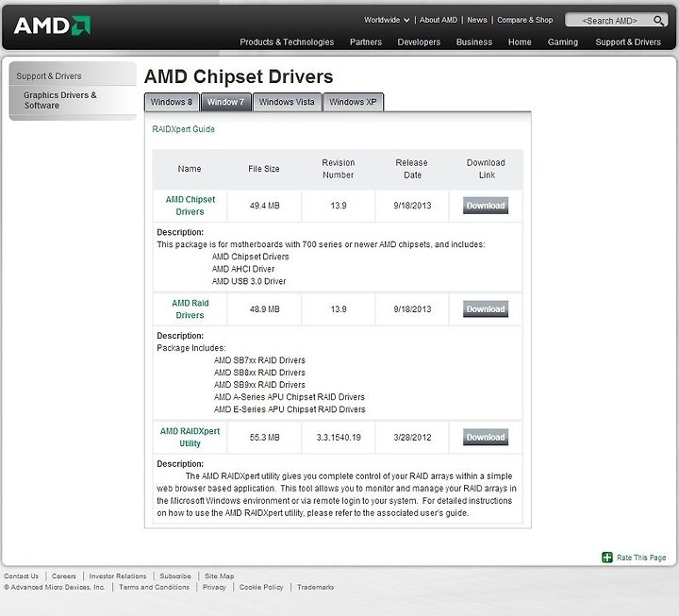The height and width of the screenshot is (616, 679).
Task: Click the 3/28/2012 release date
Action: pos(412,437)
